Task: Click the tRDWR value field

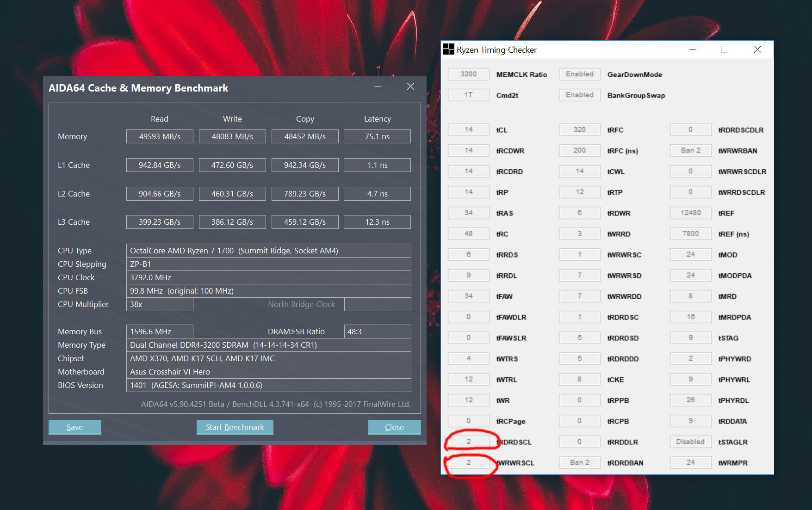Action: [580, 213]
